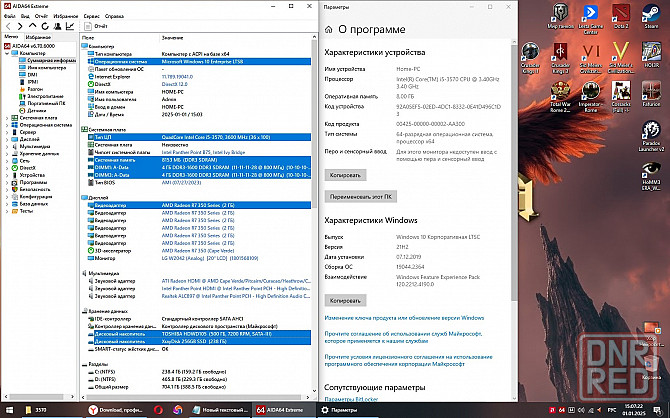Click Переименовать этот ПК button
670x418 pixels.
point(361,197)
